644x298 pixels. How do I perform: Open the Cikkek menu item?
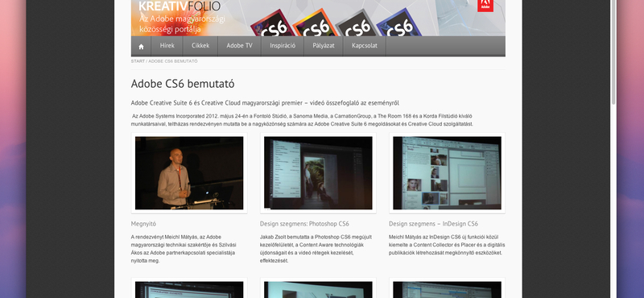pos(200,46)
